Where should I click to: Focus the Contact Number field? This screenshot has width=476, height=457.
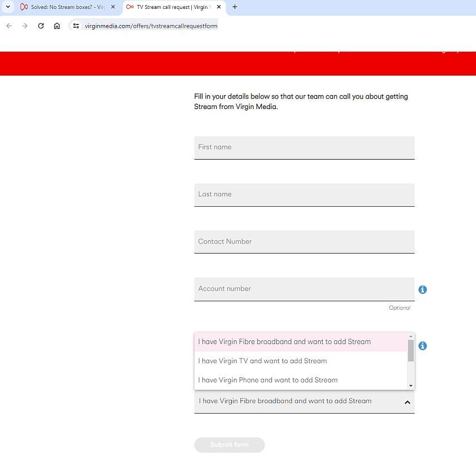point(304,242)
